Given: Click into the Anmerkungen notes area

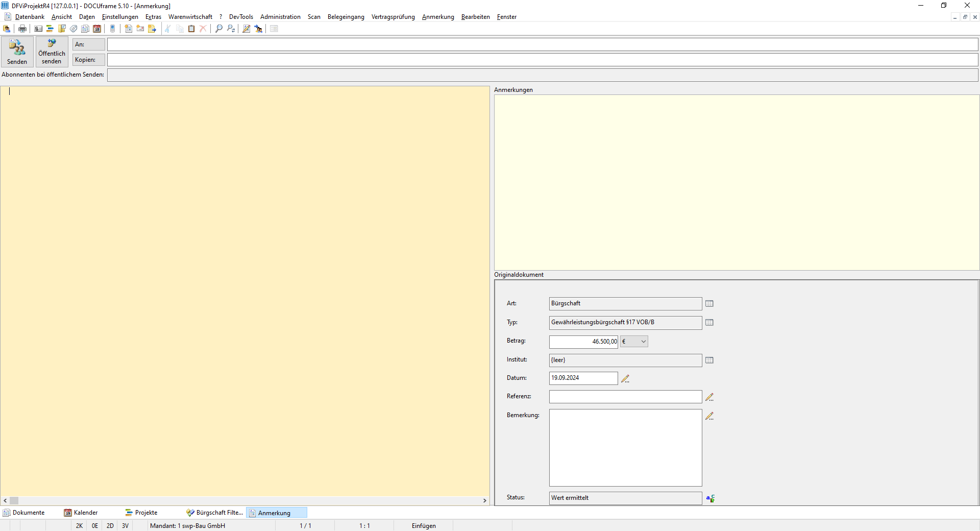Looking at the screenshot, I should click(737, 182).
